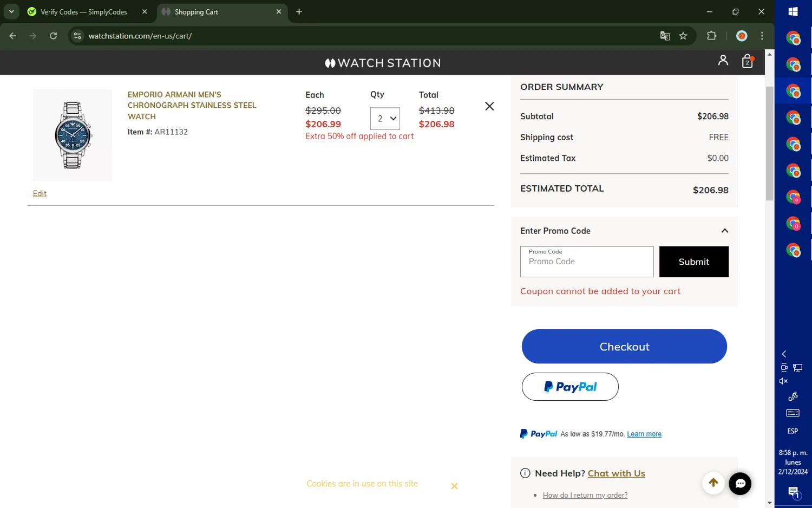Open the Chrome profile avatar

pyautogui.click(x=742, y=36)
